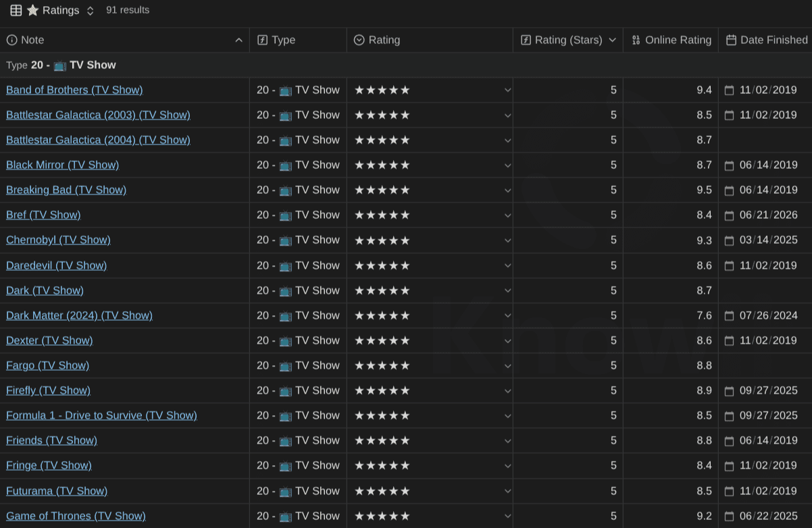812x528 pixels.
Task: Open Bref (TV Show) note
Action: tap(43, 215)
